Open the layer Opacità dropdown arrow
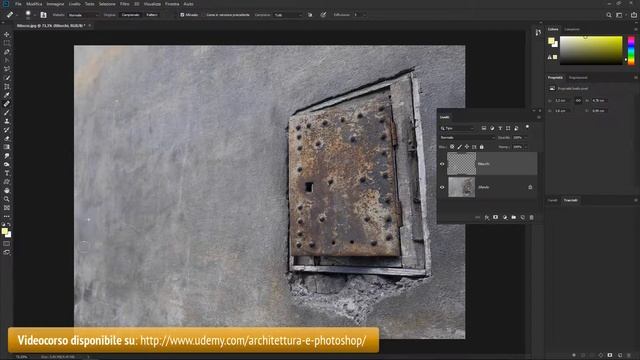 point(526,138)
